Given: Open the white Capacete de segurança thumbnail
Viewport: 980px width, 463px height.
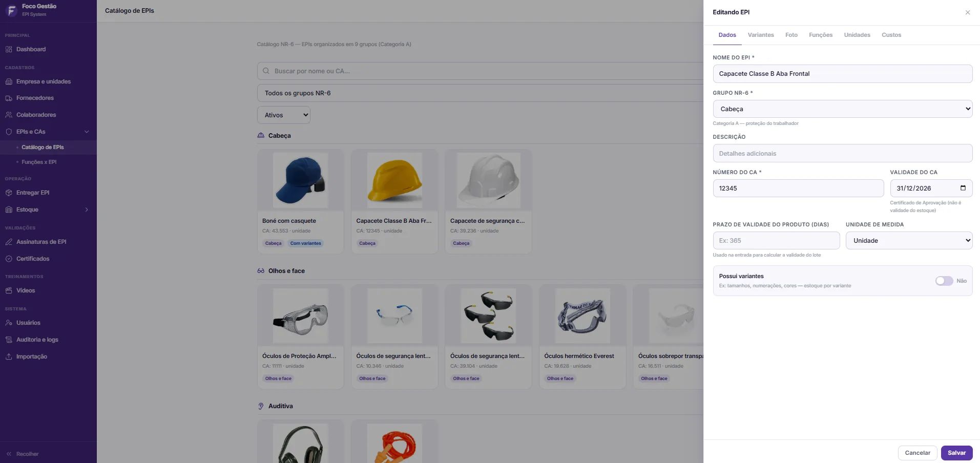Looking at the screenshot, I should [x=488, y=180].
